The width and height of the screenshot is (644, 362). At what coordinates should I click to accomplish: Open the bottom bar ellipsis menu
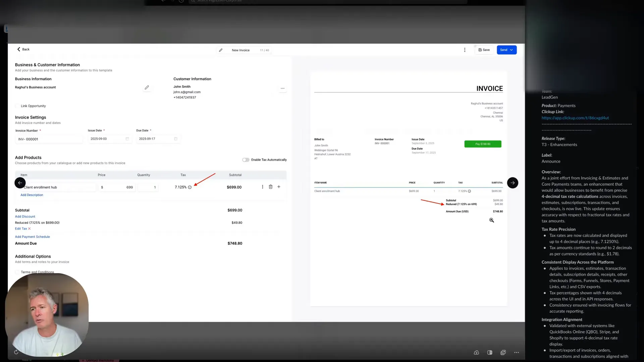pos(517,353)
